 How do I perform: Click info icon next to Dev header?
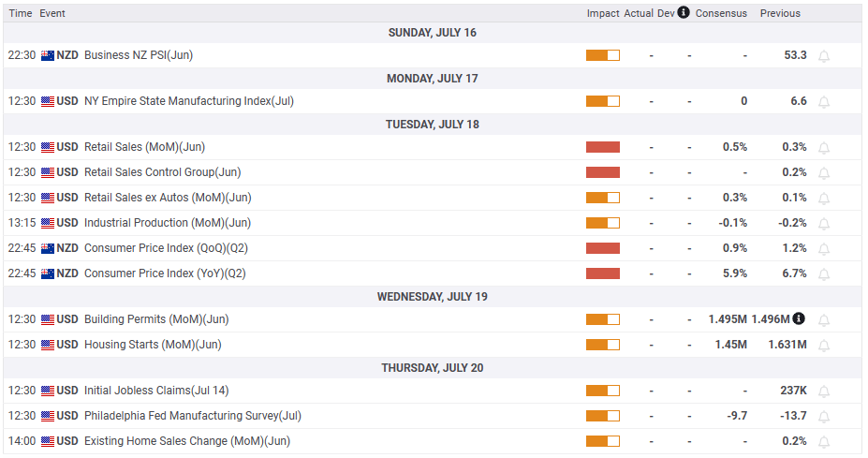684,13
